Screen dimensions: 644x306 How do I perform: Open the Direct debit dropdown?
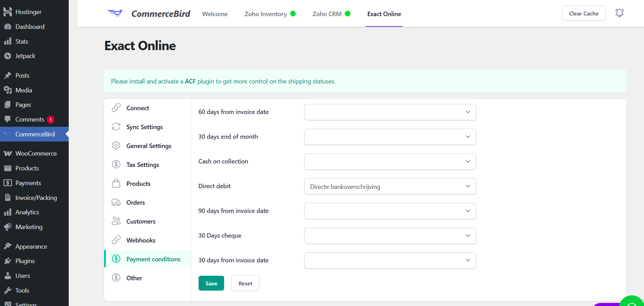pos(390,186)
